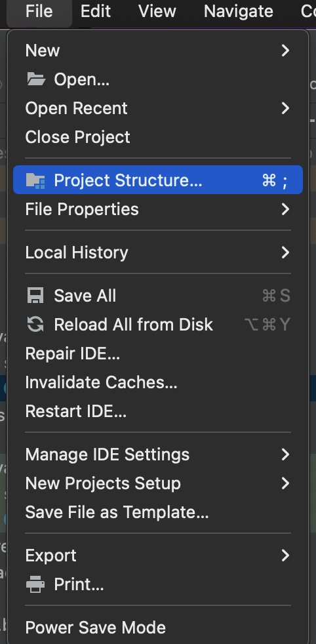Expand the Open Recent submenu arrow
This screenshot has height=644, width=316.
pos(285,108)
